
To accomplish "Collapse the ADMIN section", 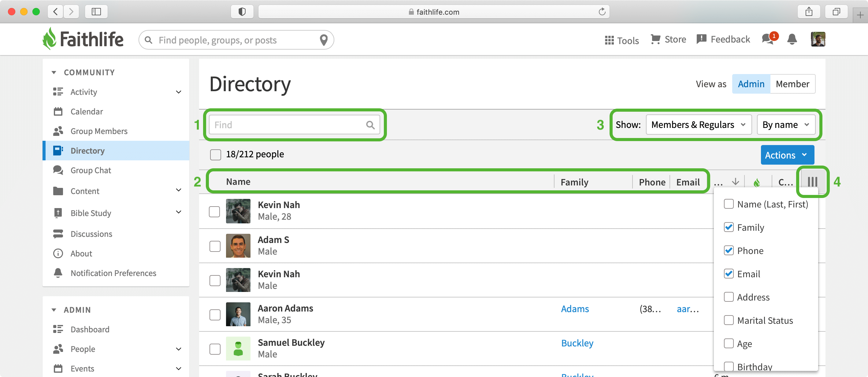I will [x=54, y=310].
